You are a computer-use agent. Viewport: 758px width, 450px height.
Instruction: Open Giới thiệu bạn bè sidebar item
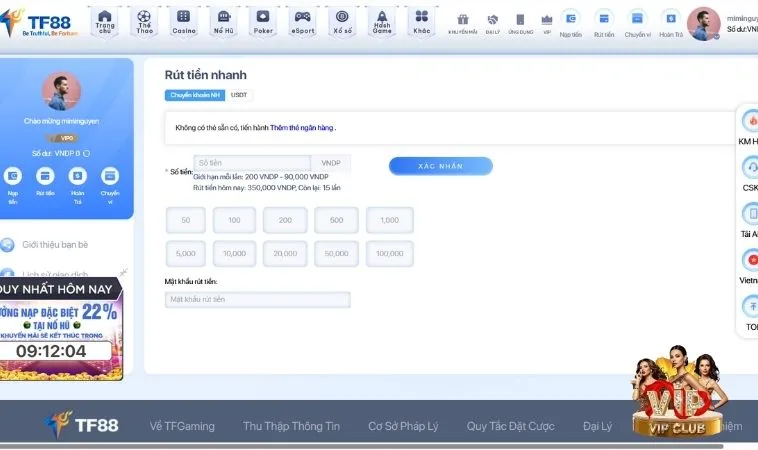[55, 245]
